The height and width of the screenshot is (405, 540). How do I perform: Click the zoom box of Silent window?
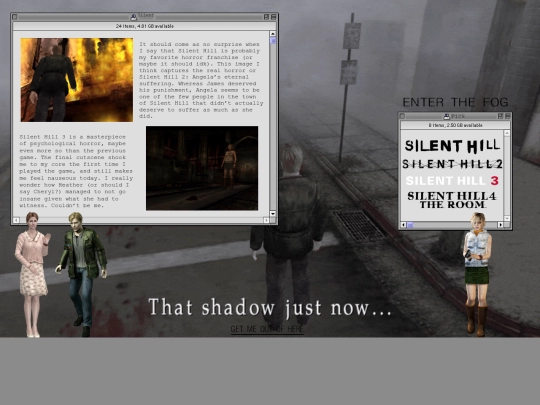(x=266, y=17)
